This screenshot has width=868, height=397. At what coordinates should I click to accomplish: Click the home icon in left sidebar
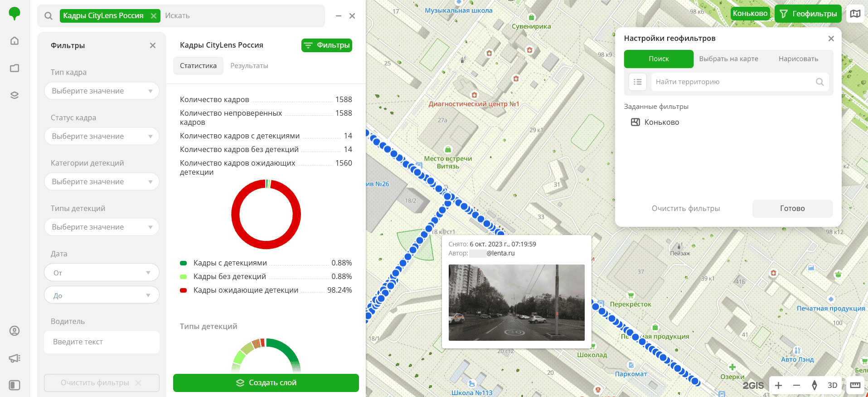(x=15, y=41)
